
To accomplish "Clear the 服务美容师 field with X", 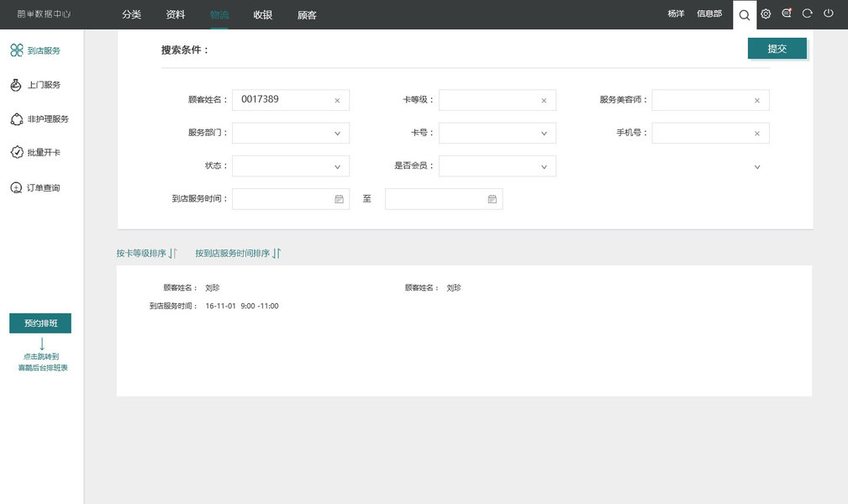I will click(756, 101).
